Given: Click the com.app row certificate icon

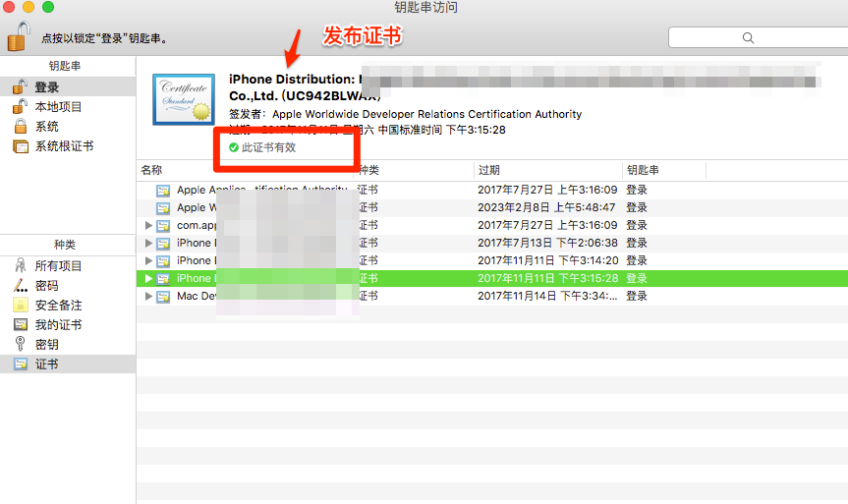Looking at the screenshot, I should tap(163, 226).
